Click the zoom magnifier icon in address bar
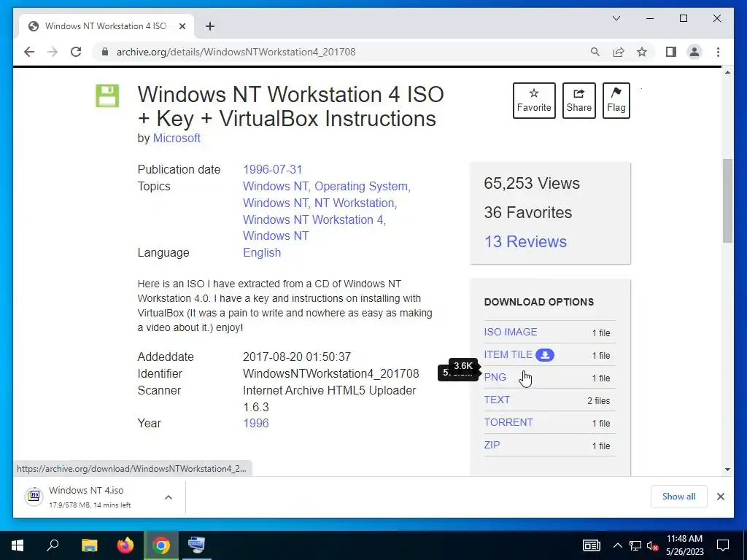Screen dimensions: 747x560 (595, 52)
